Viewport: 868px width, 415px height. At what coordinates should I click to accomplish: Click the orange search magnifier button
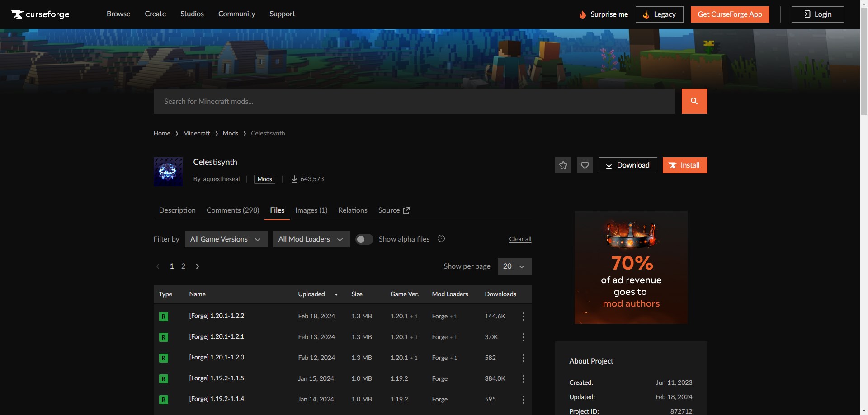[x=694, y=101]
